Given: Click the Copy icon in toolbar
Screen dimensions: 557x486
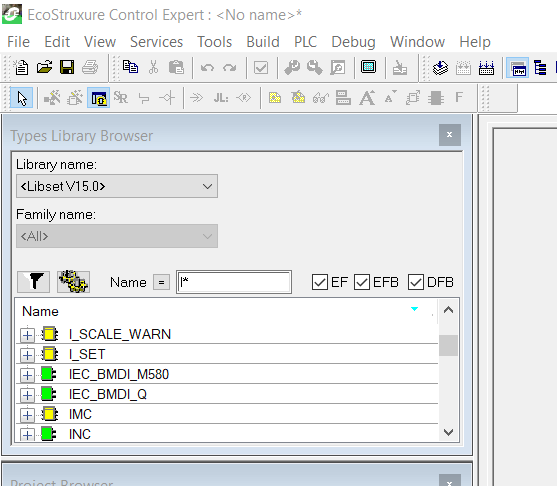Looking at the screenshot, I should pos(130,67).
